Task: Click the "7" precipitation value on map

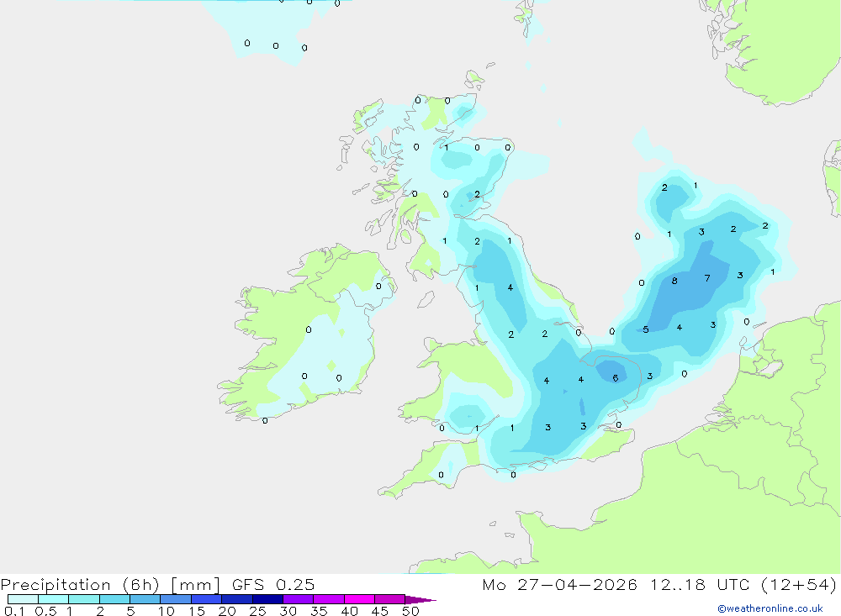Action: point(707,278)
